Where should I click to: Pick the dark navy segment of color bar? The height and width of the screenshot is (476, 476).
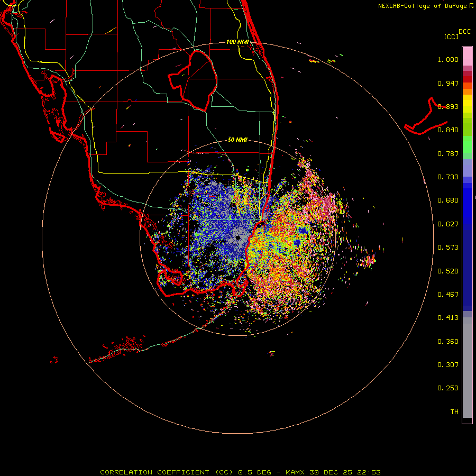tap(467, 270)
